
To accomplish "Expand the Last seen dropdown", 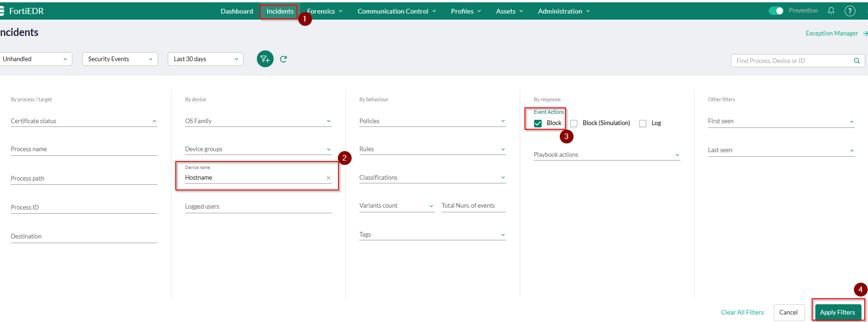I will [781, 150].
